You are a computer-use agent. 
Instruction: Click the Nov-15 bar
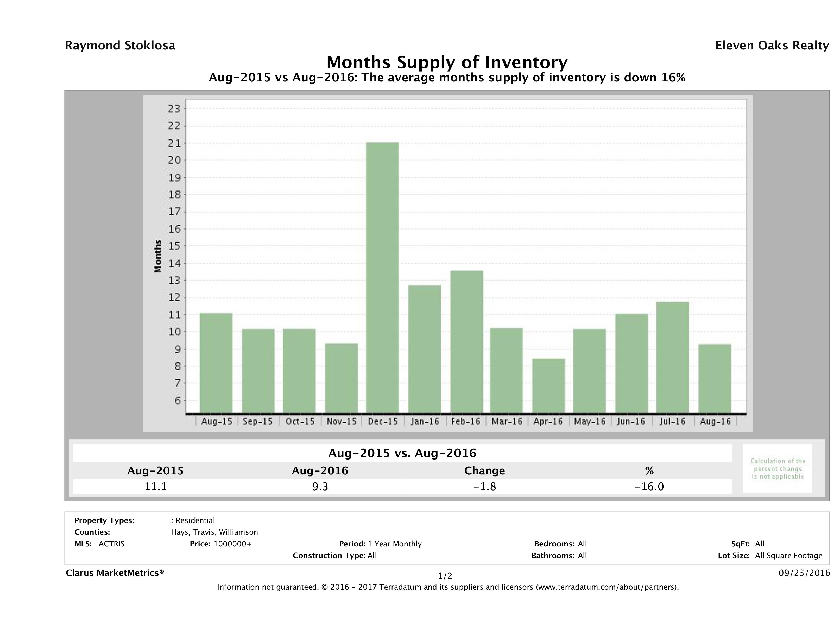[341, 378]
